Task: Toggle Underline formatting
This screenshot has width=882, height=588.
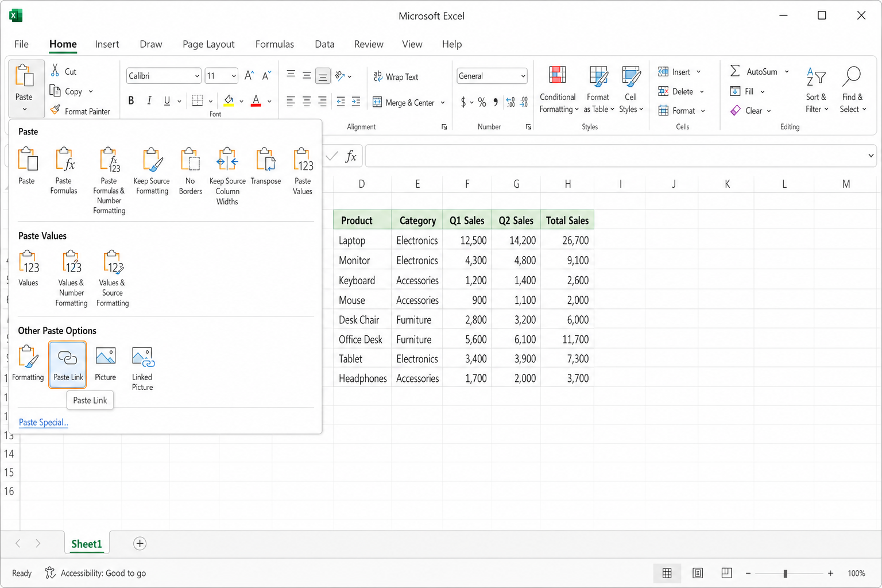Action: (x=167, y=101)
